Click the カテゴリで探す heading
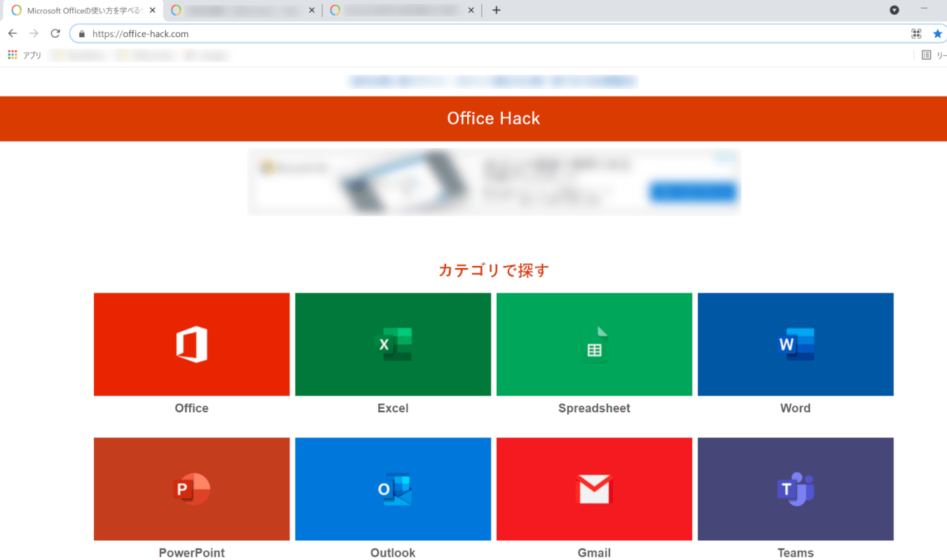 494,270
